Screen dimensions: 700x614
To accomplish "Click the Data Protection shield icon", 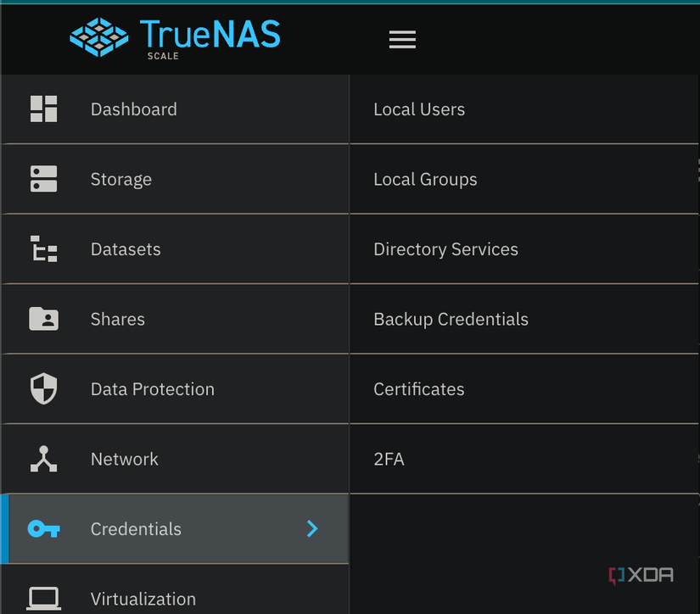I will pyautogui.click(x=43, y=388).
